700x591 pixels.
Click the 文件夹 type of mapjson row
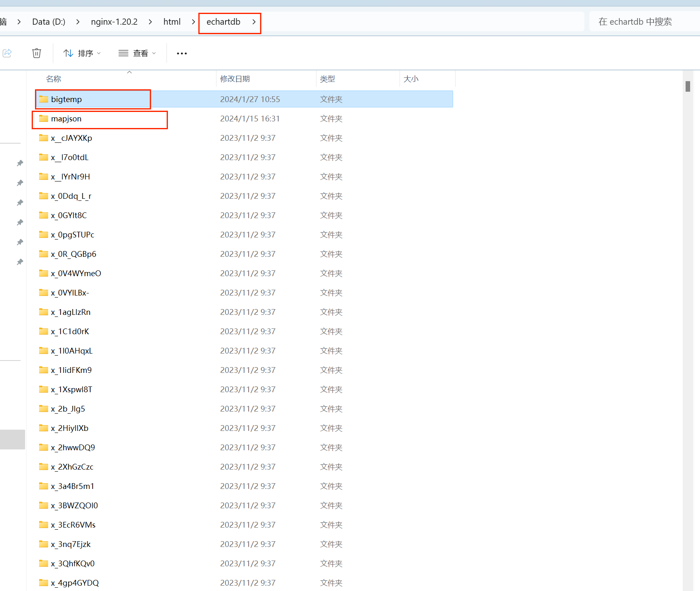point(331,119)
